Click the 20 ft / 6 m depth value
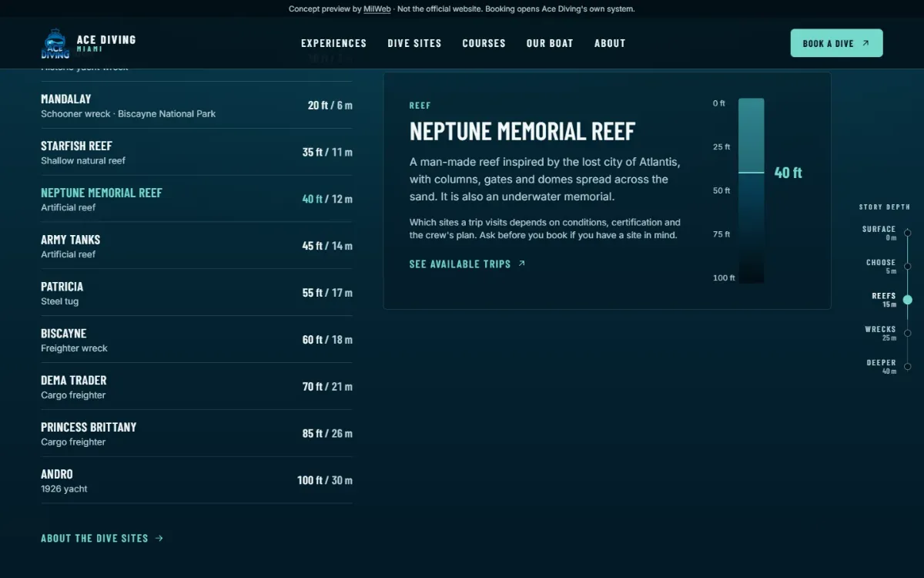This screenshot has width=924, height=578. click(330, 105)
